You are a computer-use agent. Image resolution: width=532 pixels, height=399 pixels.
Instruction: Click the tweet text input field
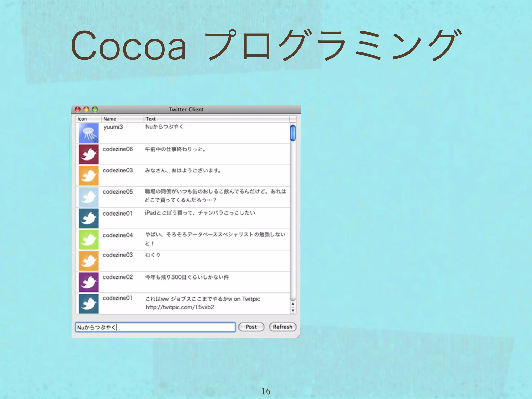[x=155, y=327]
